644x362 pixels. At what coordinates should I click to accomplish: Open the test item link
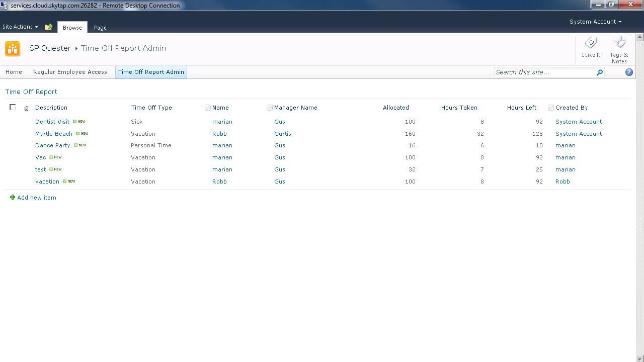point(41,169)
